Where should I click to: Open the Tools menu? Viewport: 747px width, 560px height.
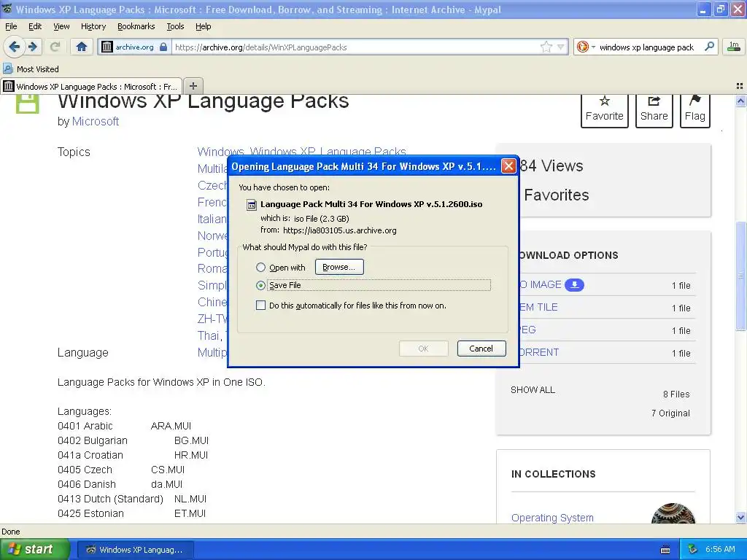click(x=175, y=26)
